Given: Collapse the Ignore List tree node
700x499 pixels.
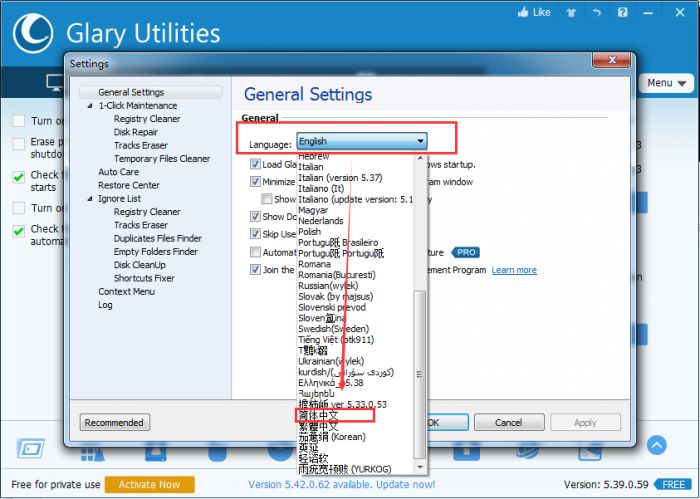Looking at the screenshot, I should coord(90,199).
